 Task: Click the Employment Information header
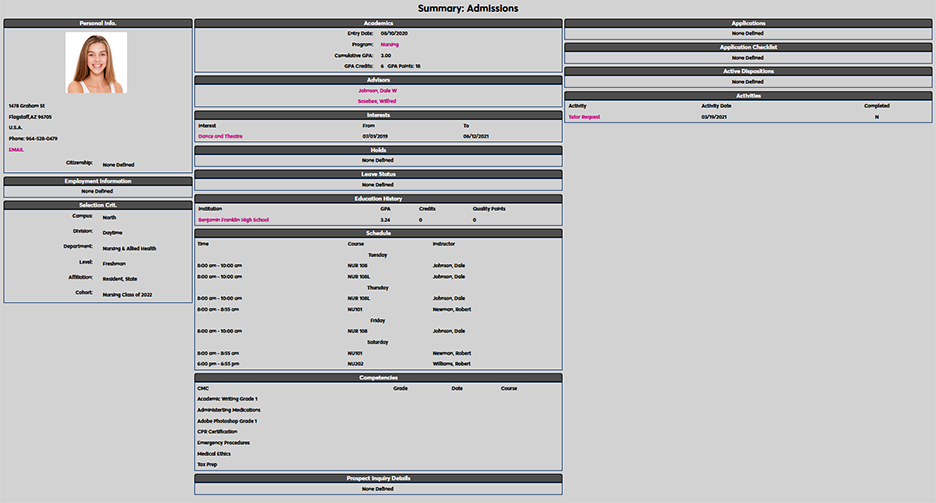pyautogui.click(x=97, y=181)
